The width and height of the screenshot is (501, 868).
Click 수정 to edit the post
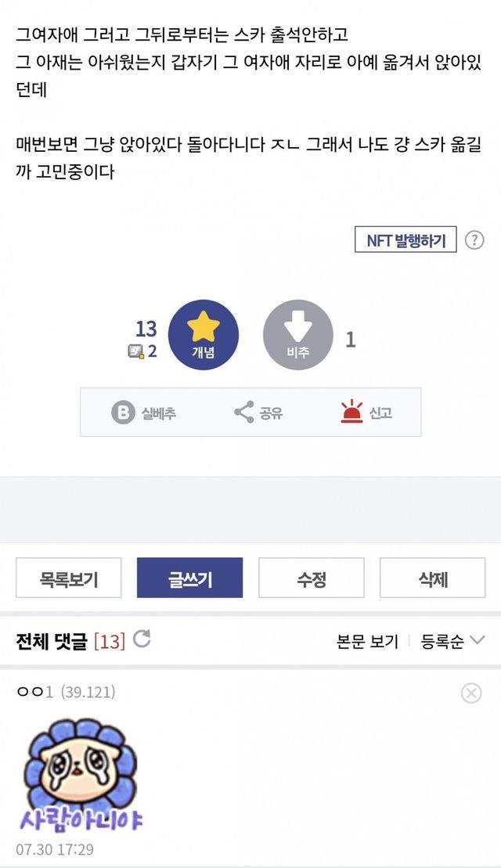click(x=312, y=578)
